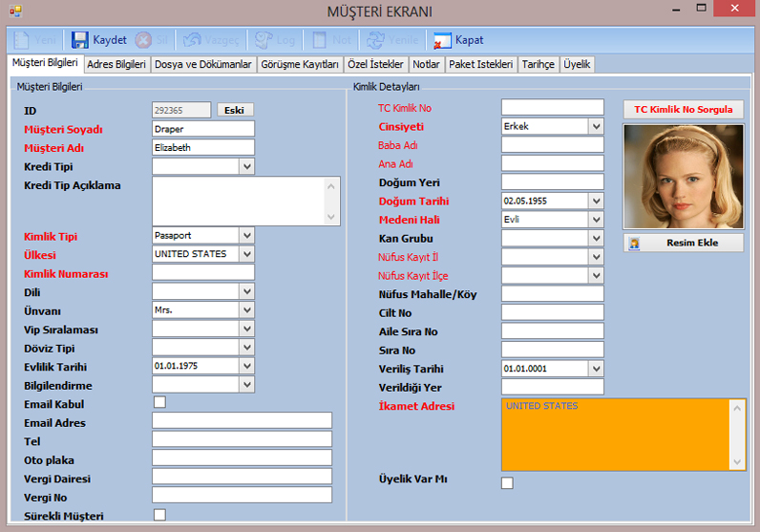Image resolution: width=760 pixels, height=532 pixels.
Task: Open the Özel İstekler tab
Action: coord(375,65)
